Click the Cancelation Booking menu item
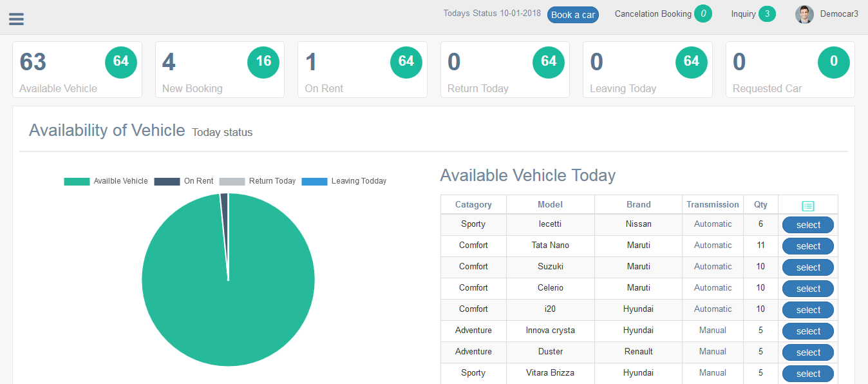868x384 pixels. tap(652, 14)
